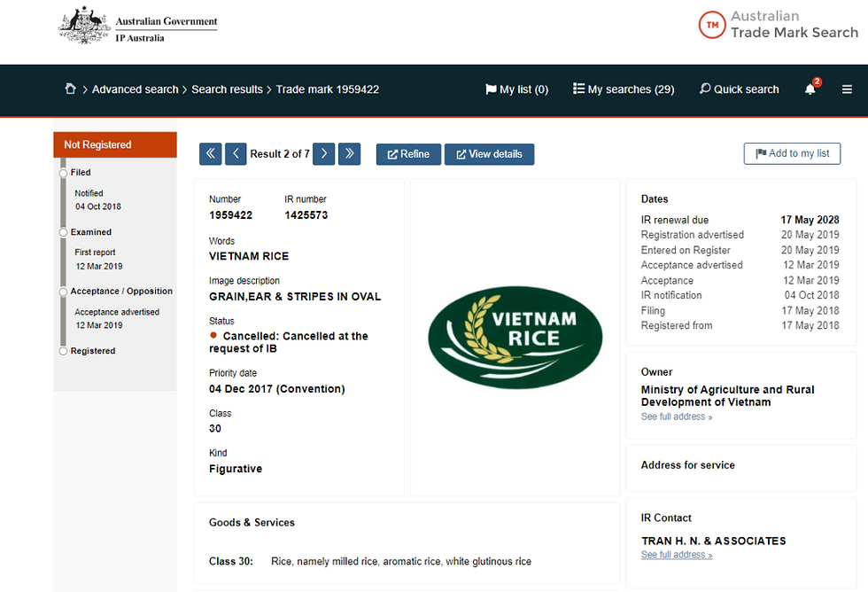Go to next result arrow
The width and height of the screenshot is (868, 592).
324,153
